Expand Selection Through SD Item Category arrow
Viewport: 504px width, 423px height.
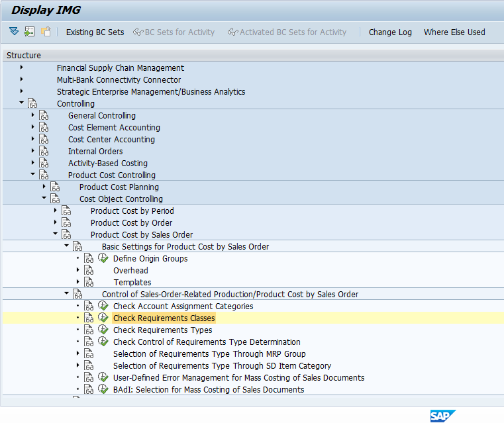[77, 365]
